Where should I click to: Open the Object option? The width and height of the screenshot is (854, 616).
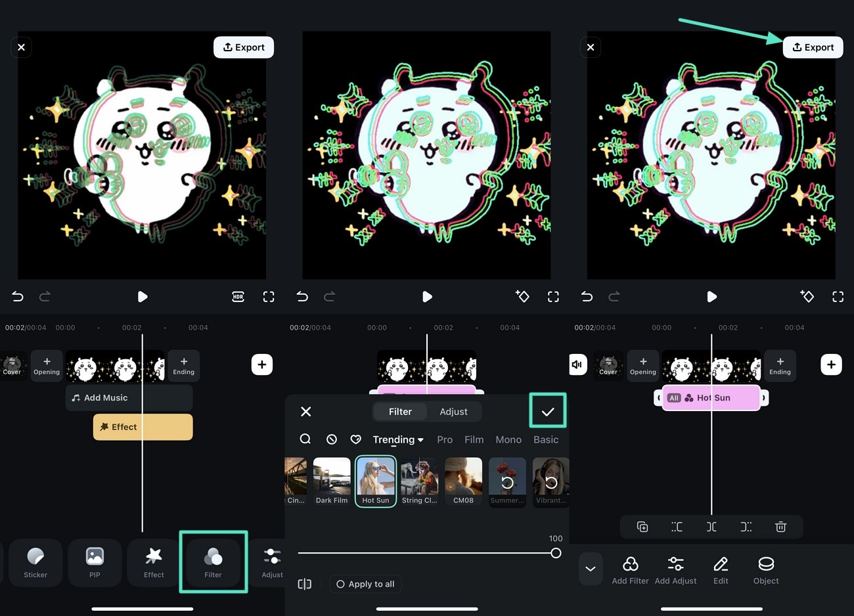(x=766, y=570)
